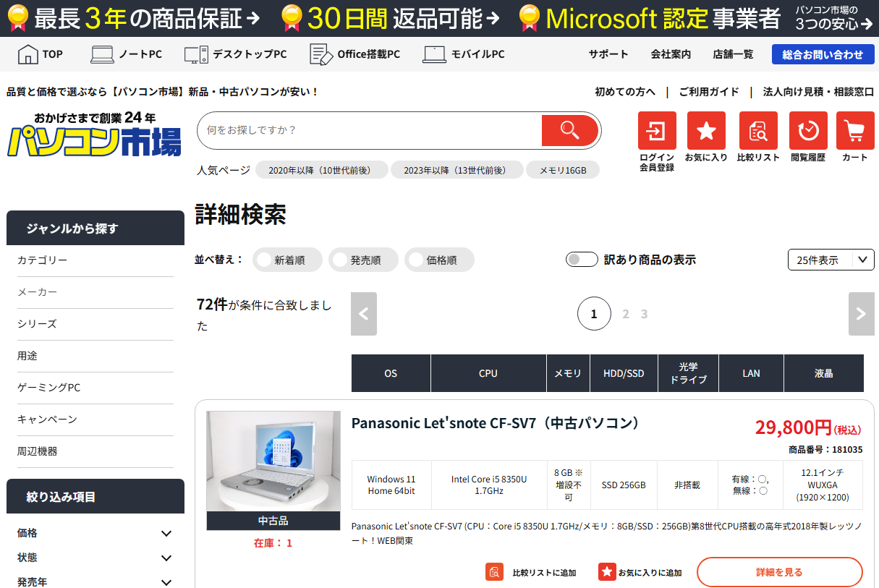
Task: Click 72件 results count text
Action: [211, 304]
